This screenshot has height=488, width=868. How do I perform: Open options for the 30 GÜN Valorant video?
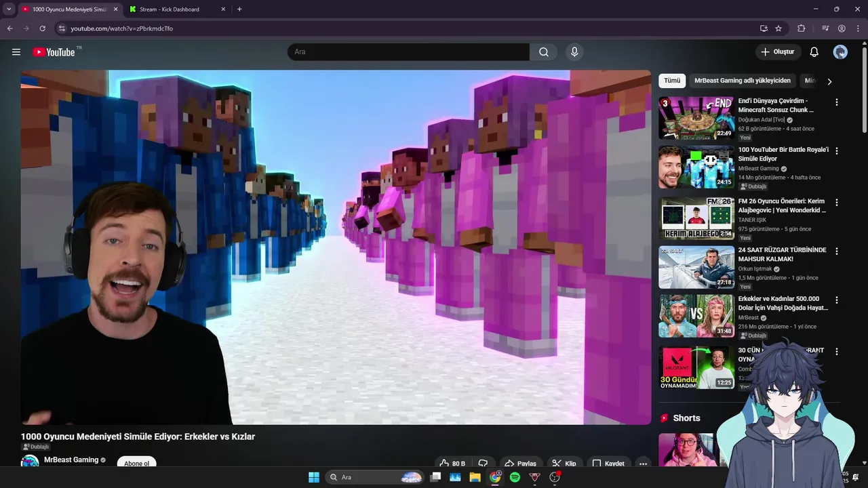837,352
